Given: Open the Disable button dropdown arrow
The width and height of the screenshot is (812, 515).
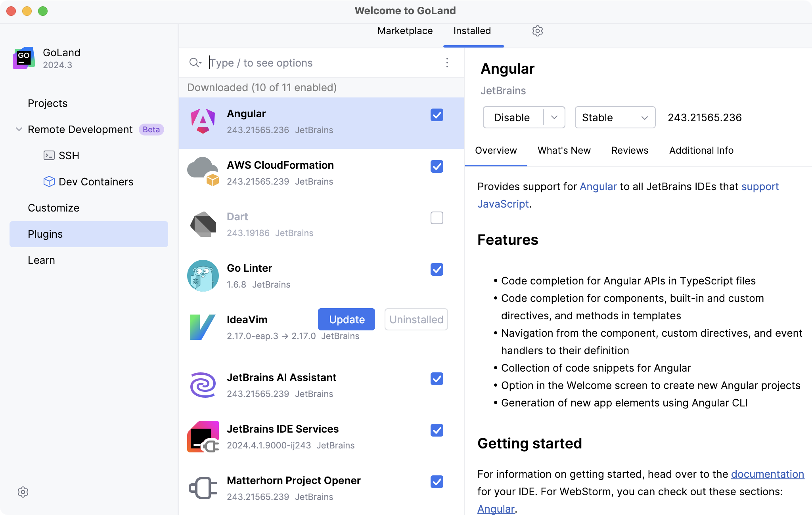Looking at the screenshot, I should coord(555,117).
